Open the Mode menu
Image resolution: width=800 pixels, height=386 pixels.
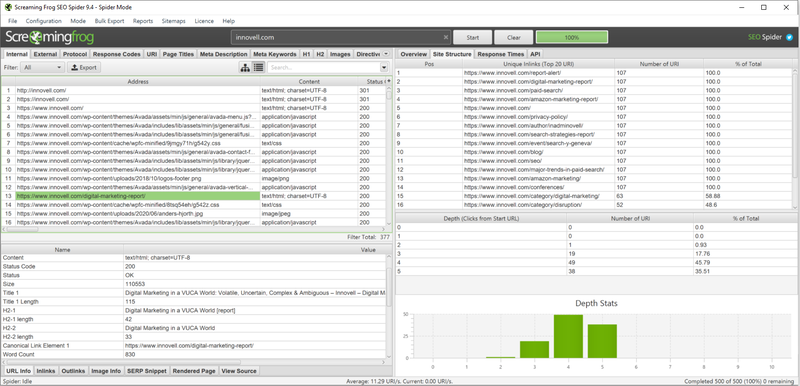click(78, 21)
